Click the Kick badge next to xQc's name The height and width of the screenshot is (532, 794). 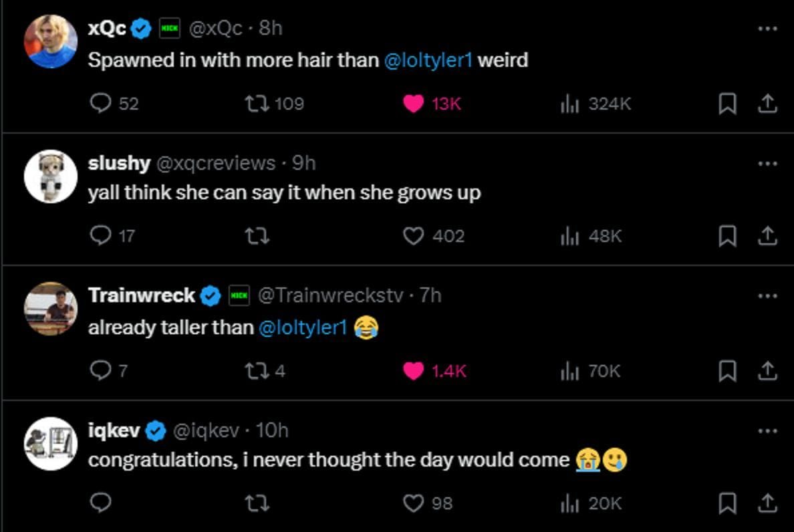click(170, 27)
